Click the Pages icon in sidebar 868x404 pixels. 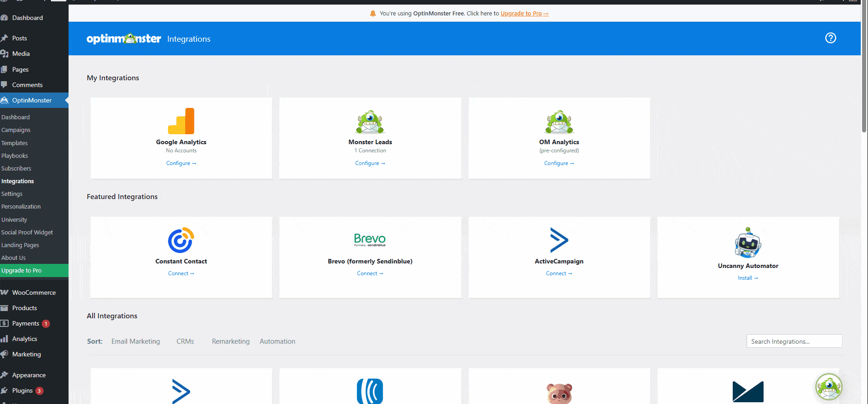pyautogui.click(x=5, y=69)
